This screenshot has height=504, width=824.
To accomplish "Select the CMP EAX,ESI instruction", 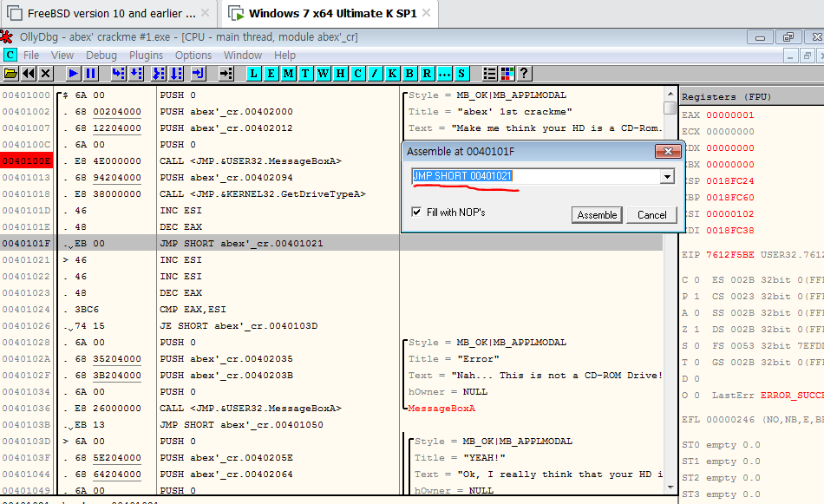I will click(x=193, y=310).
